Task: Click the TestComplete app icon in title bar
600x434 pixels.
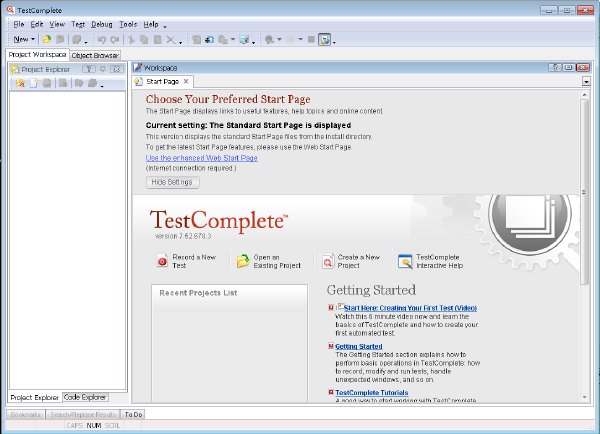Action: pyautogui.click(x=11, y=10)
